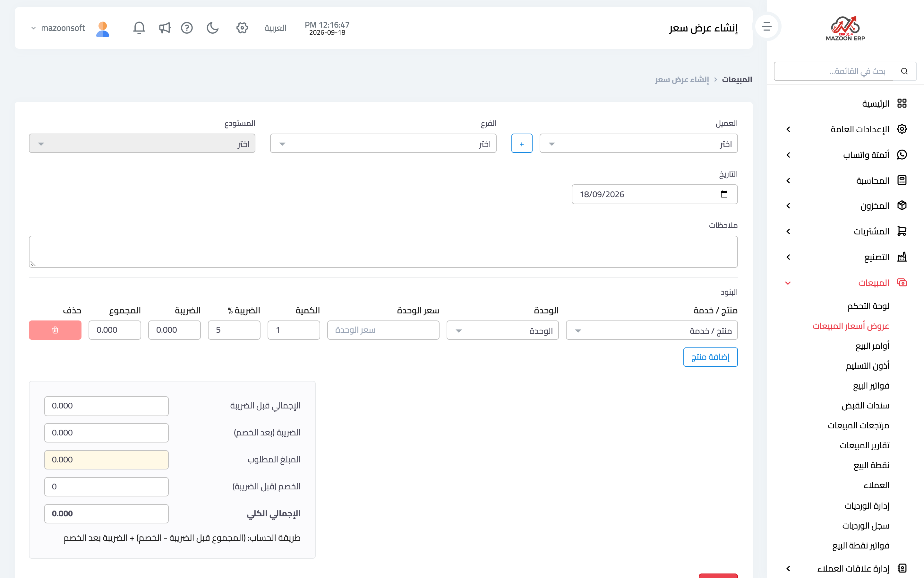
Task: Expand the الإعدادات العامة menu chevron
Action: 789,129
